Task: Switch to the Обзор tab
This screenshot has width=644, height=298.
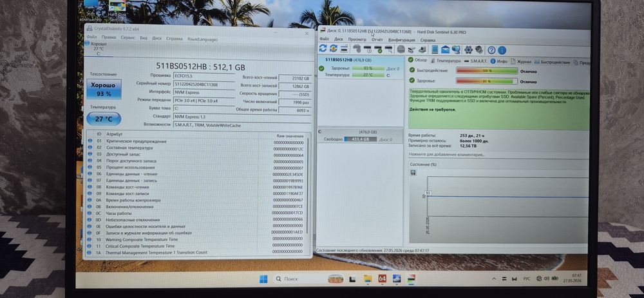Action: click(x=418, y=60)
